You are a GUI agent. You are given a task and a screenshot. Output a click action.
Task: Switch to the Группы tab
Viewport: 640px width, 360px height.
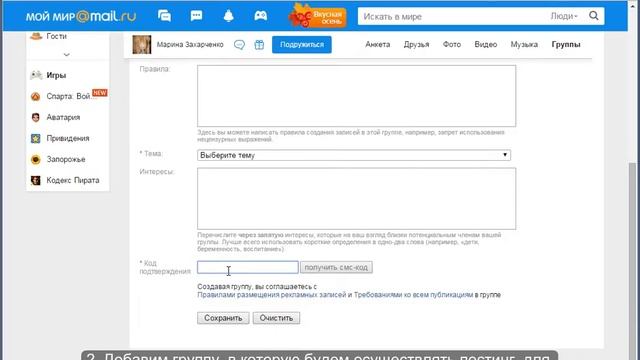tap(566, 44)
